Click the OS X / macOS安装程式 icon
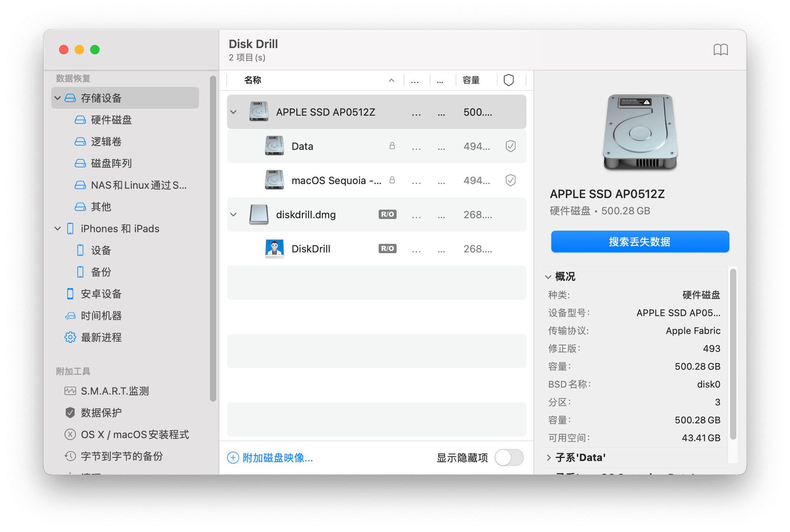Image resolution: width=790 pixels, height=532 pixels. click(x=70, y=435)
